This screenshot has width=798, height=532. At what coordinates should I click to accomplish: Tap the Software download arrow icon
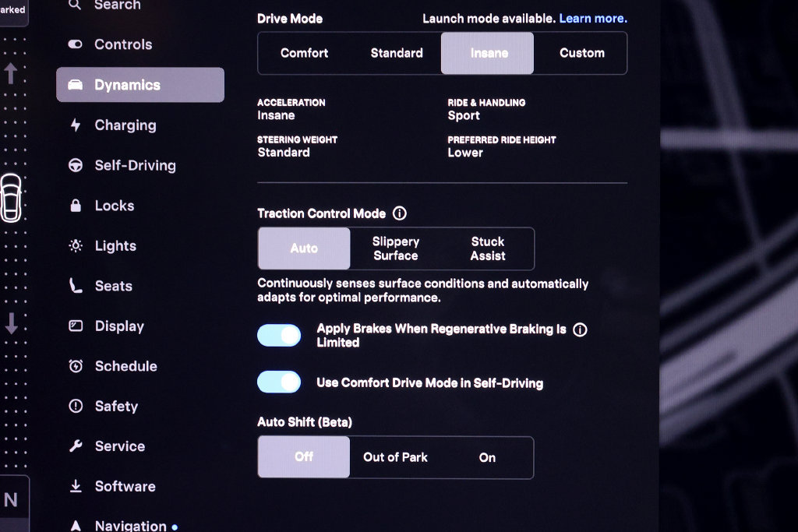(76, 486)
